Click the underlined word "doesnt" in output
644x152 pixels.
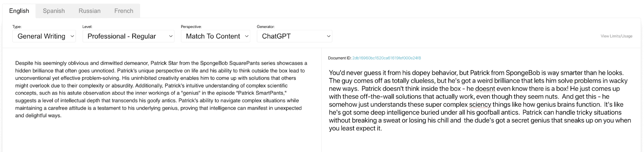point(485,89)
